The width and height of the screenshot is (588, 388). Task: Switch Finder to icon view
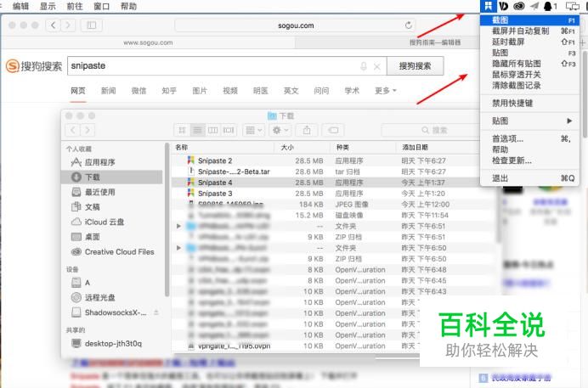(x=182, y=130)
